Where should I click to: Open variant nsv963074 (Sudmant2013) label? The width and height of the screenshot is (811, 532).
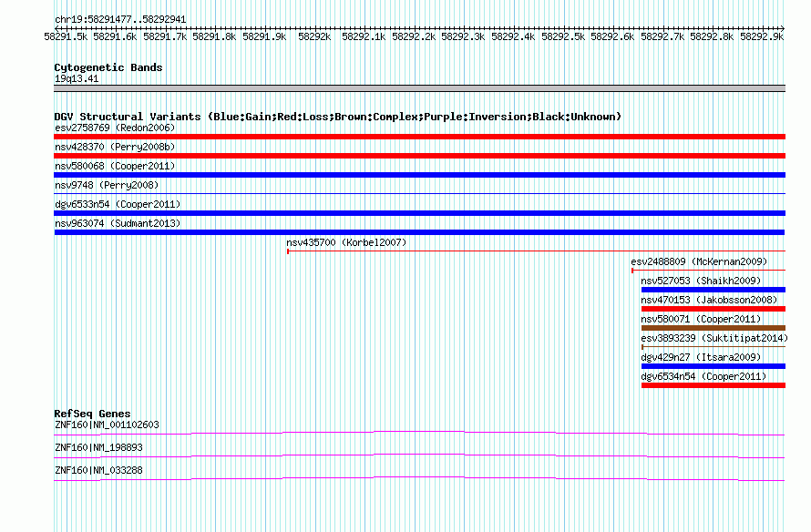click(x=118, y=223)
